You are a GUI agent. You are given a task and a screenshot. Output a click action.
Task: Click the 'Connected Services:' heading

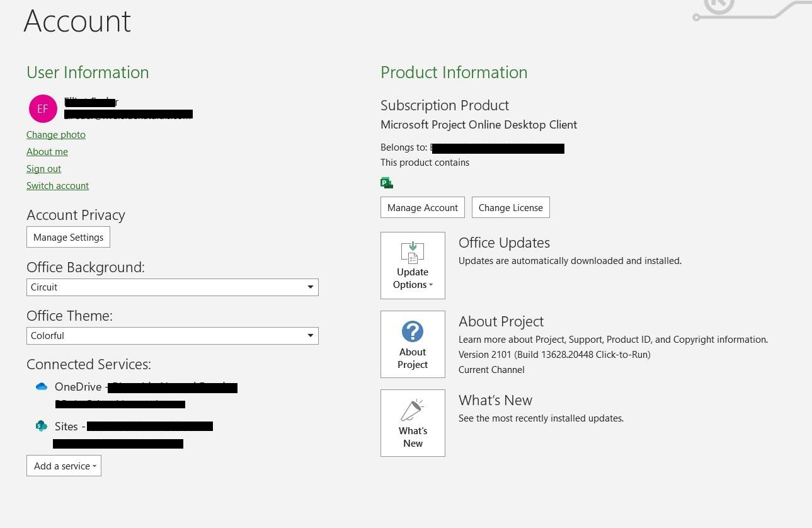click(89, 364)
